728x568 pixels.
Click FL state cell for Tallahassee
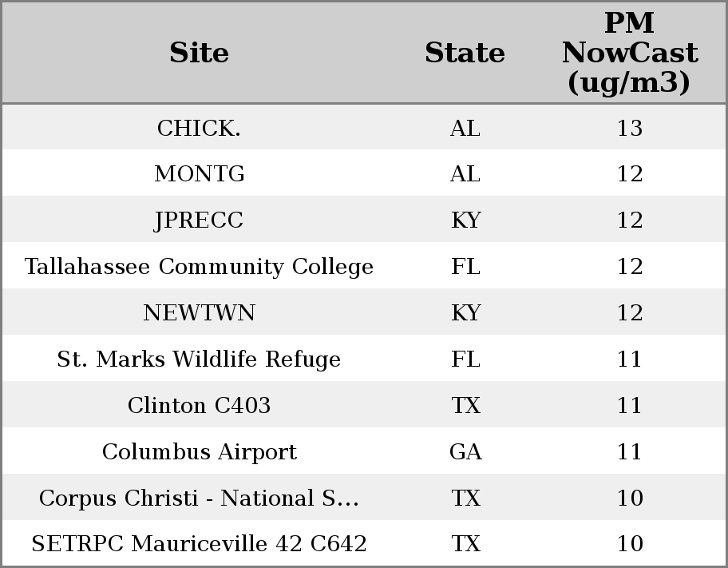click(x=465, y=267)
